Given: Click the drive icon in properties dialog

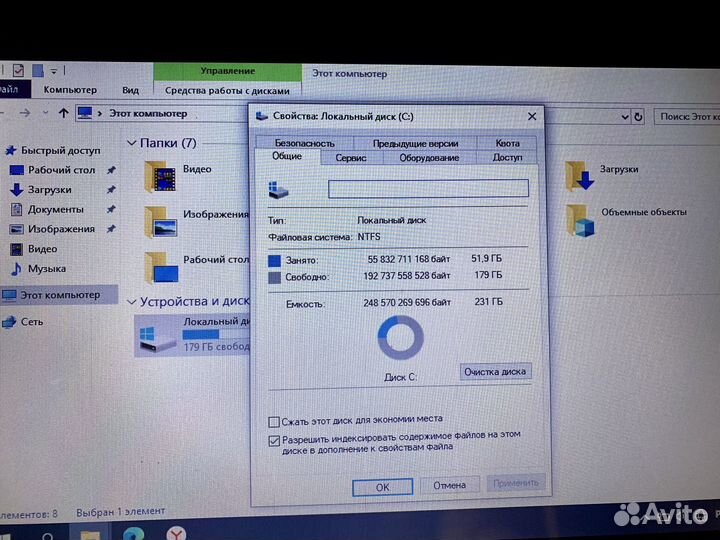Looking at the screenshot, I should (x=278, y=190).
